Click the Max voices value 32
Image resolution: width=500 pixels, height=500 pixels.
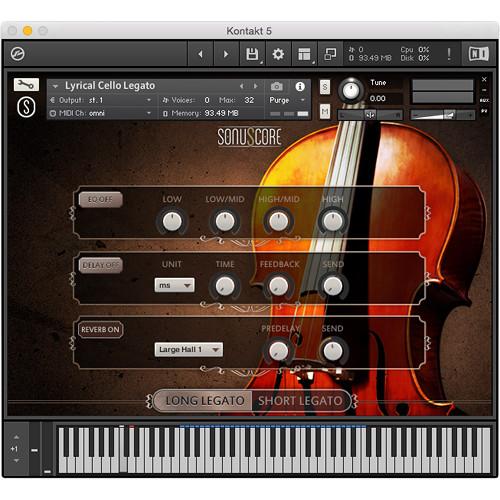point(249,100)
